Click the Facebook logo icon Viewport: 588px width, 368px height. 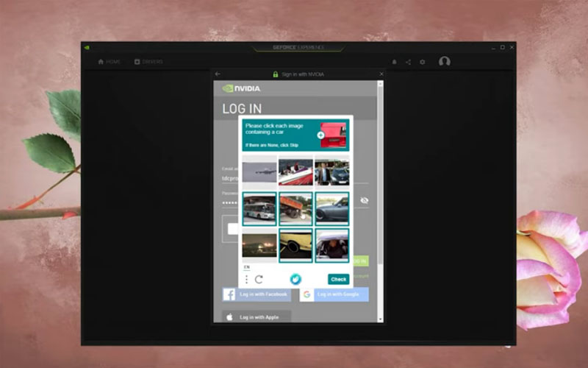229,294
